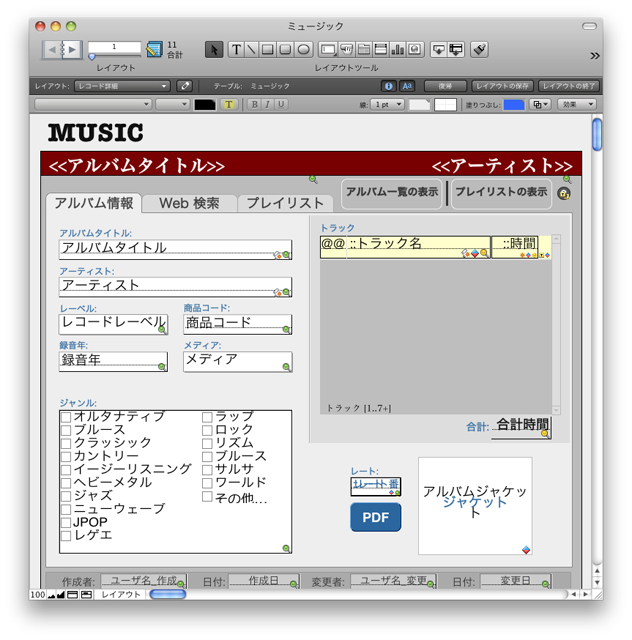Open the レイアウト selection dropdown
Screen dimensions: 632x640
pos(122,86)
